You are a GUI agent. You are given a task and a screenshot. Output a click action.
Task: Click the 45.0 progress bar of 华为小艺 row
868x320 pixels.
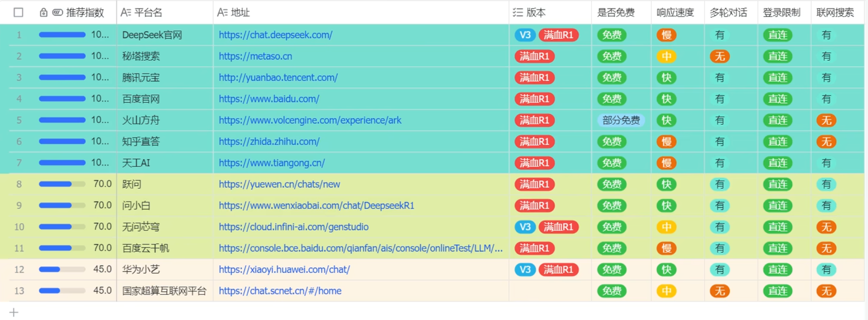coord(62,269)
